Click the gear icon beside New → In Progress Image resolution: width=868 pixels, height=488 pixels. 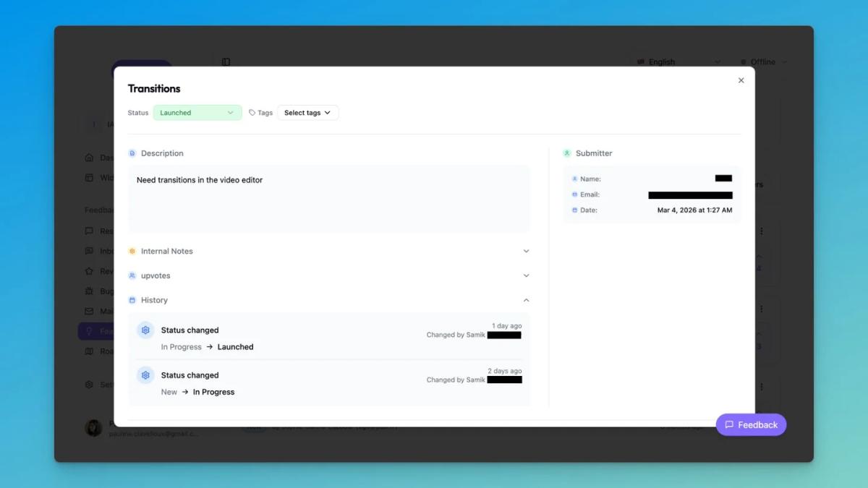pyautogui.click(x=145, y=375)
